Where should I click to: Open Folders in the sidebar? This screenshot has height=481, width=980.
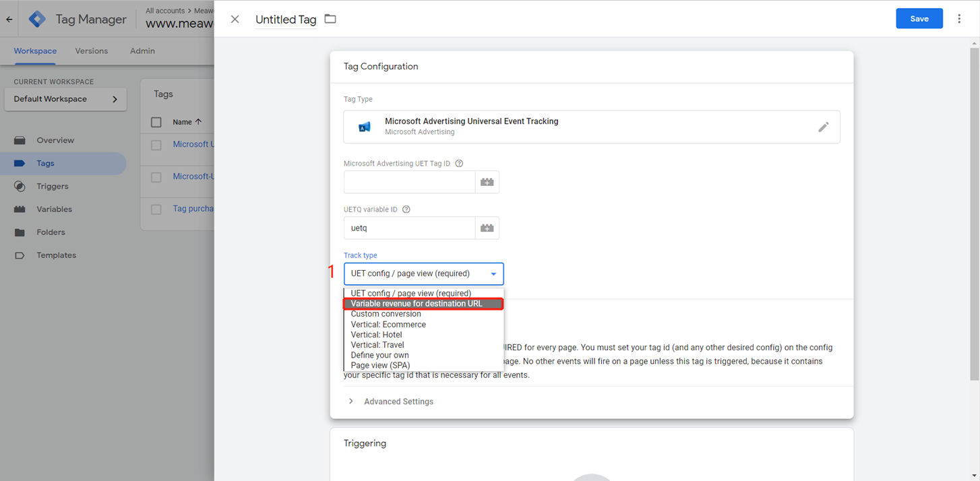click(51, 232)
